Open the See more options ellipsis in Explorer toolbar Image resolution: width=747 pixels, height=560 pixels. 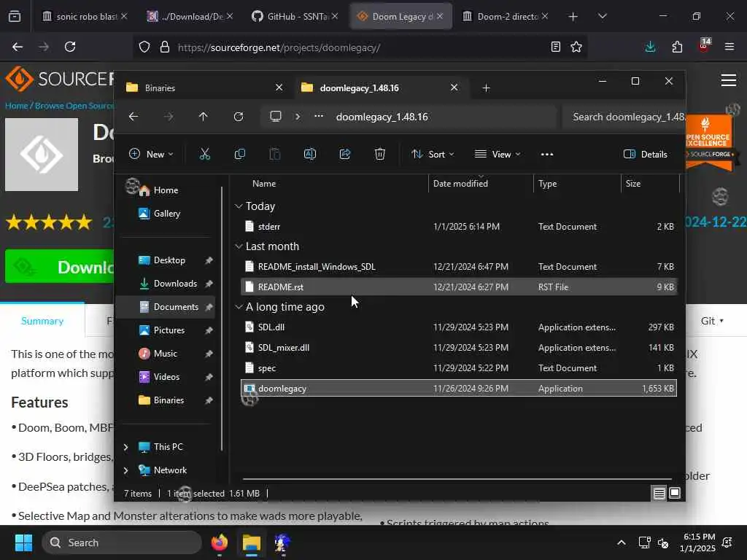pyautogui.click(x=547, y=155)
